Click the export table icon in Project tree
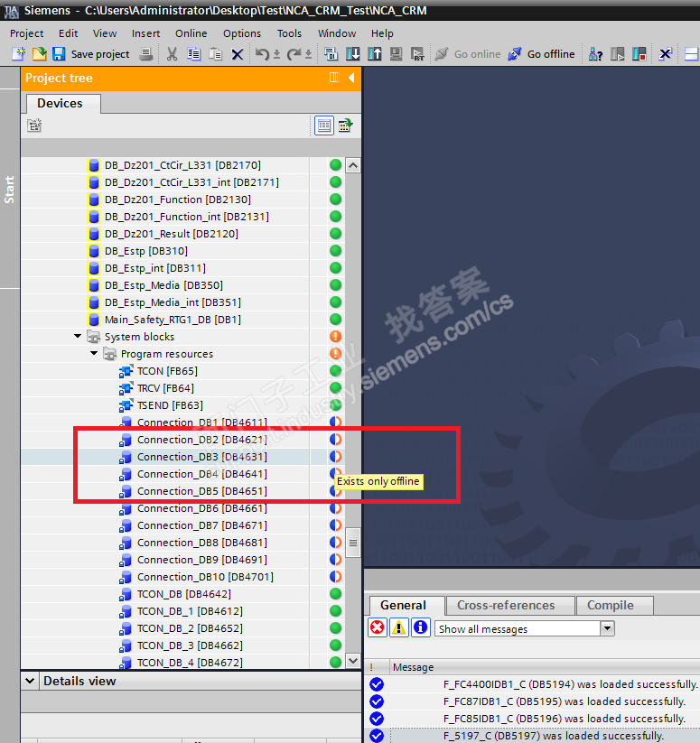Screen dimensions: 700x743 (x=345, y=125)
